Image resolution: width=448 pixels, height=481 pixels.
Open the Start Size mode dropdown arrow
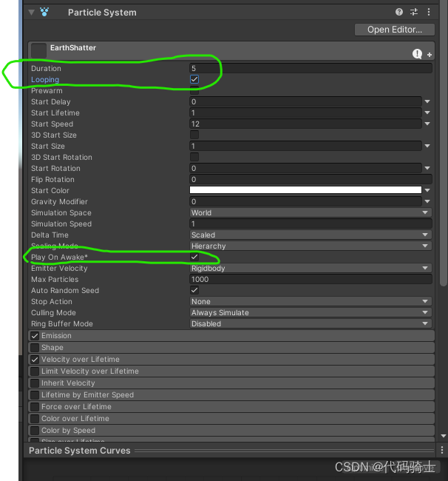(x=427, y=146)
